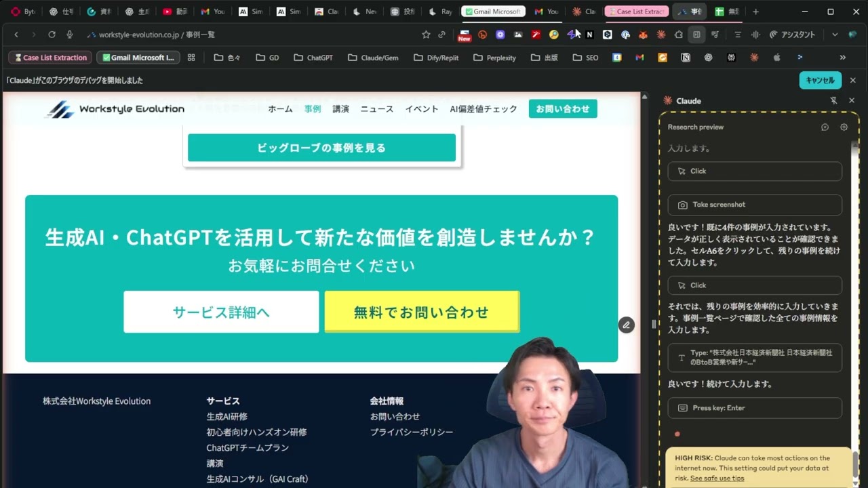The height and width of the screenshot is (488, 868).
Task: Close the Claude side panel
Action: 852,101
